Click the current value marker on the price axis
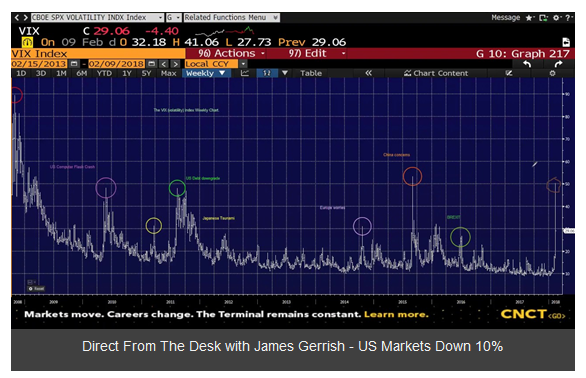 (569, 231)
